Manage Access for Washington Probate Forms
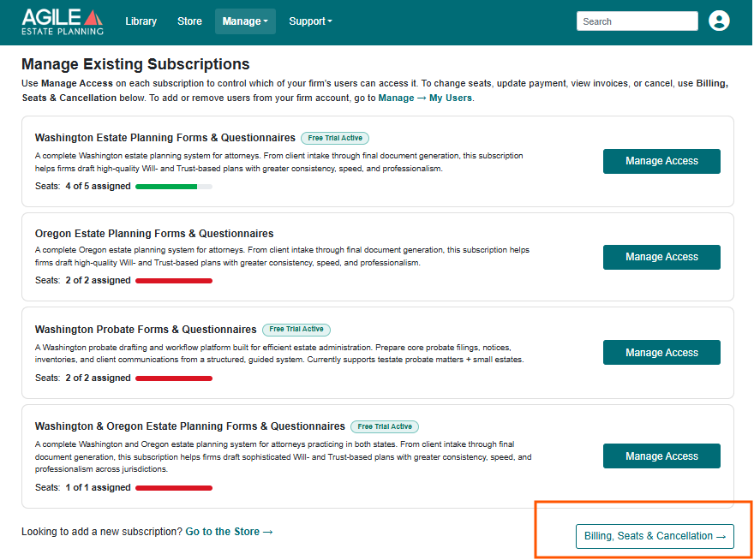754x560 pixels. click(x=661, y=352)
